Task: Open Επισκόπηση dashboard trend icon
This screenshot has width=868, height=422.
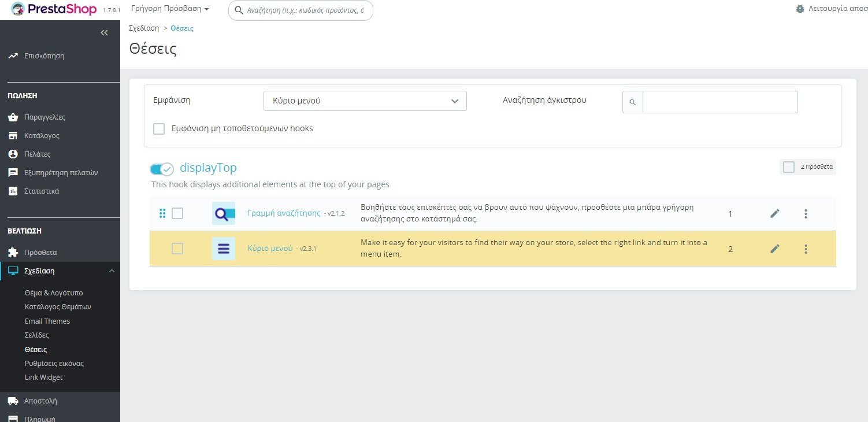Action: pos(13,56)
